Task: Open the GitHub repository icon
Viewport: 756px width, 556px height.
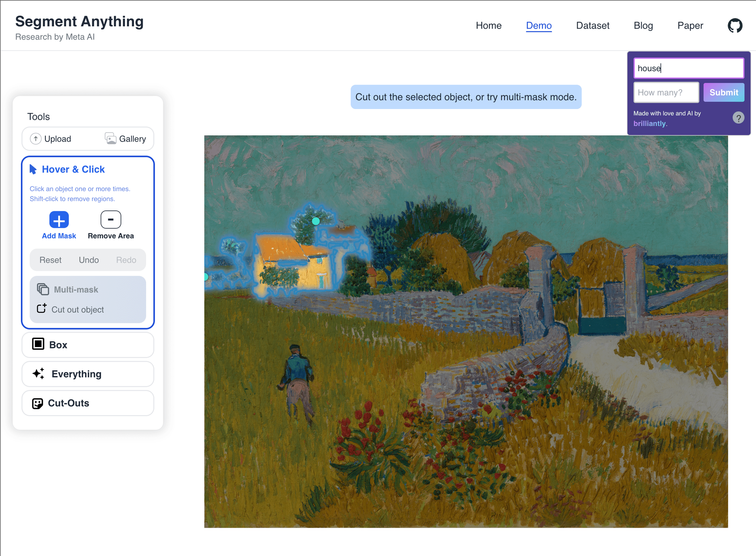Action: (735, 26)
